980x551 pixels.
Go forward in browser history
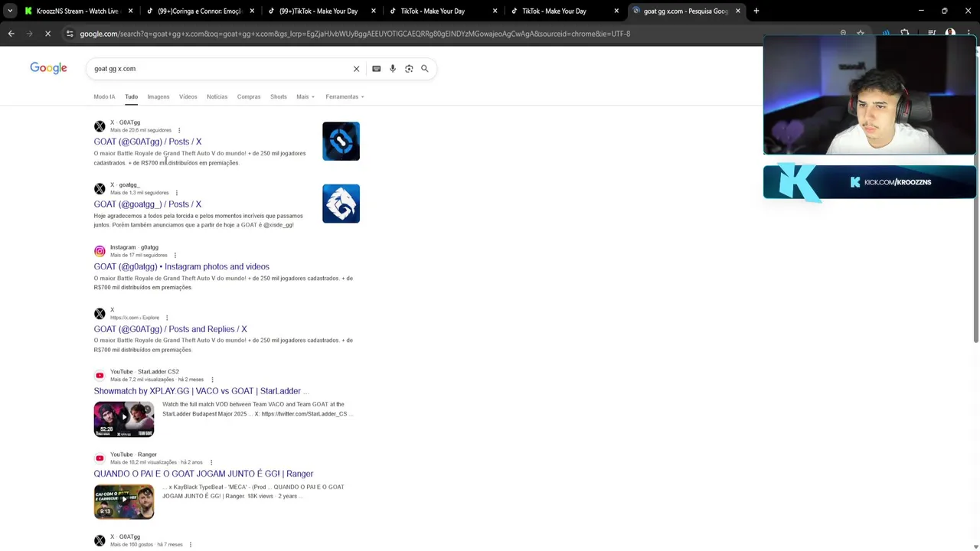tap(29, 34)
